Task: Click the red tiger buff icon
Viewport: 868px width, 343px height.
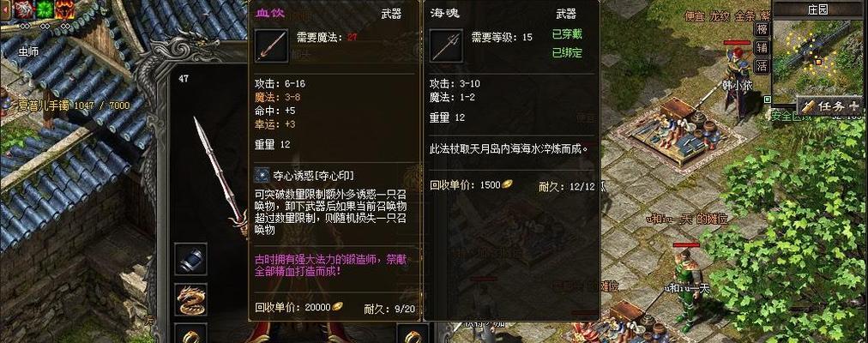Action: tap(24, 9)
